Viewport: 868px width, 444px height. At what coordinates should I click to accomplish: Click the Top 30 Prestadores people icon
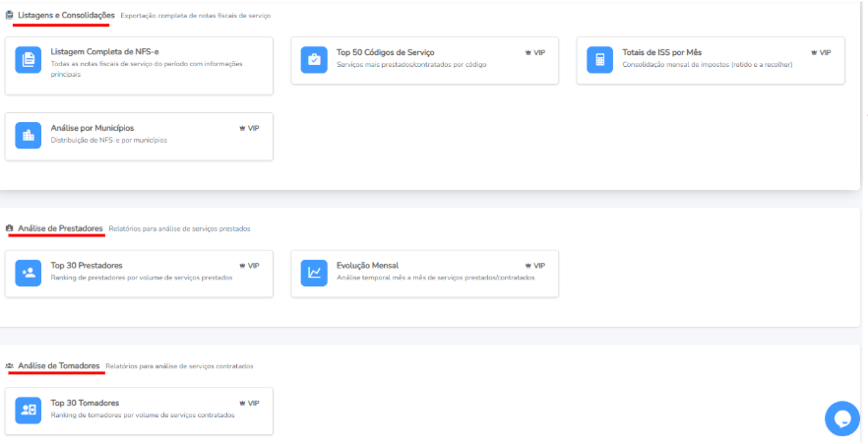click(29, 273)
